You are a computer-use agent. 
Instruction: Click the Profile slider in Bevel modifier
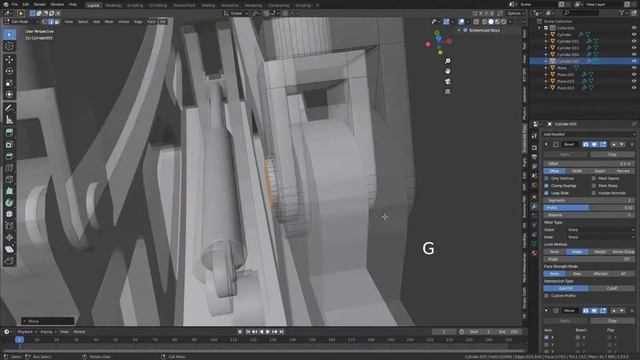click(x=589, y=208)
